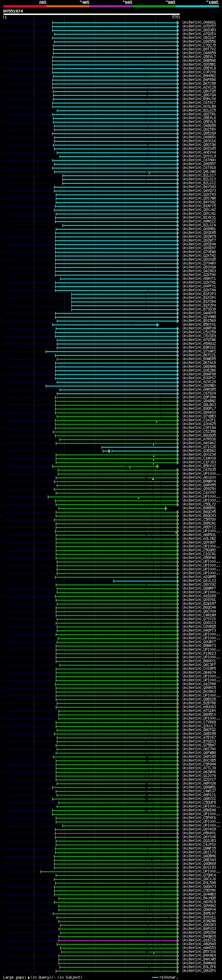Open hit UniRef100_A7Q2E0

click(x=199, y=34)
